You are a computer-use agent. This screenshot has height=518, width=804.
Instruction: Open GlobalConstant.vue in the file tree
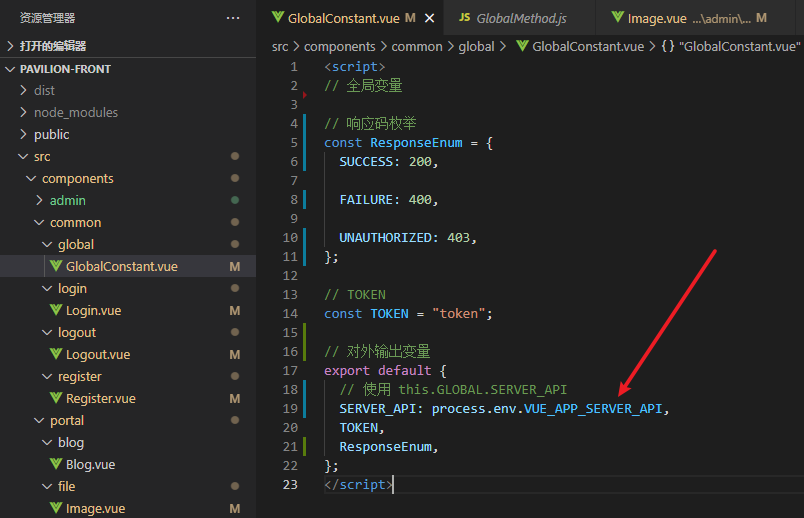tap(128, 266)
